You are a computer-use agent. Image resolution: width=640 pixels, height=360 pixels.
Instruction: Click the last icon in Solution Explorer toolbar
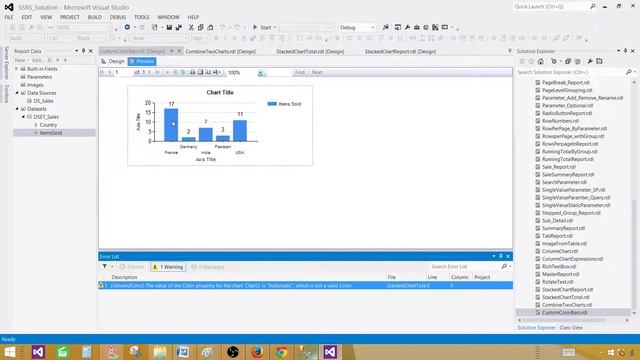tap(599, 62)
